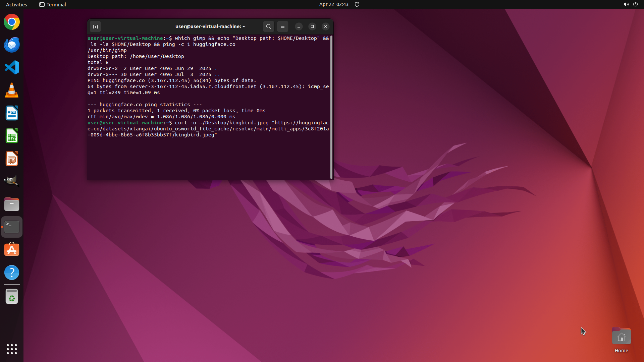Open LibreOffice Impress from the dock
The width and height of the screenshot is (644, 362).
point(12,159)
